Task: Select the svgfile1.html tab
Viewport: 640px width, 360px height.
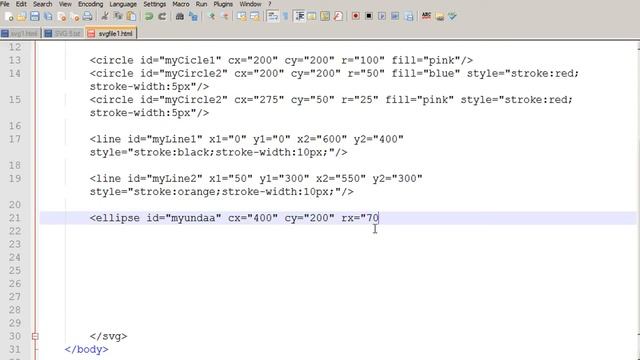Action: tap(111, 33)
